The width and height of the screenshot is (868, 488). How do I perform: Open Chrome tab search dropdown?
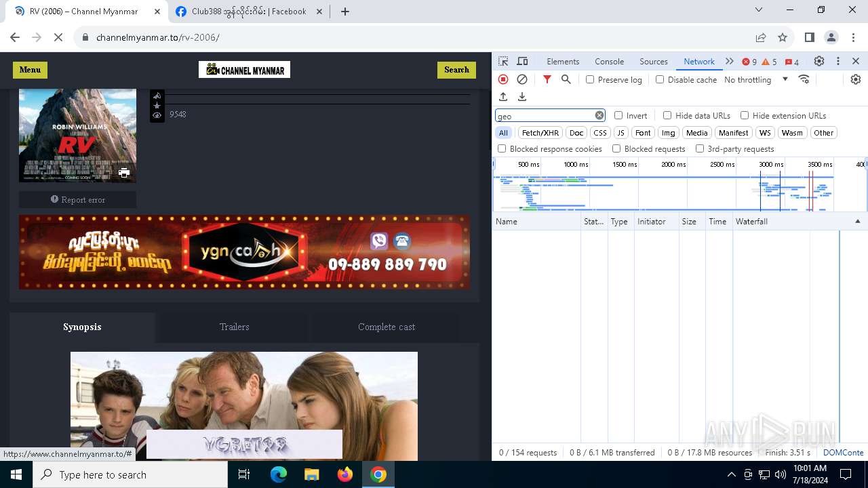[x=759, y=9]
